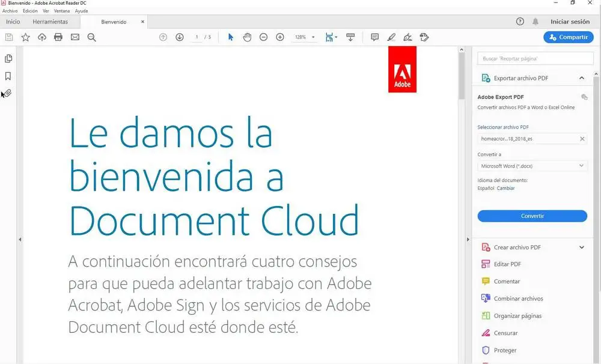This screenshot has width=601, height=364.
Task: Open the Censurar tool
Action: [499, 333]
